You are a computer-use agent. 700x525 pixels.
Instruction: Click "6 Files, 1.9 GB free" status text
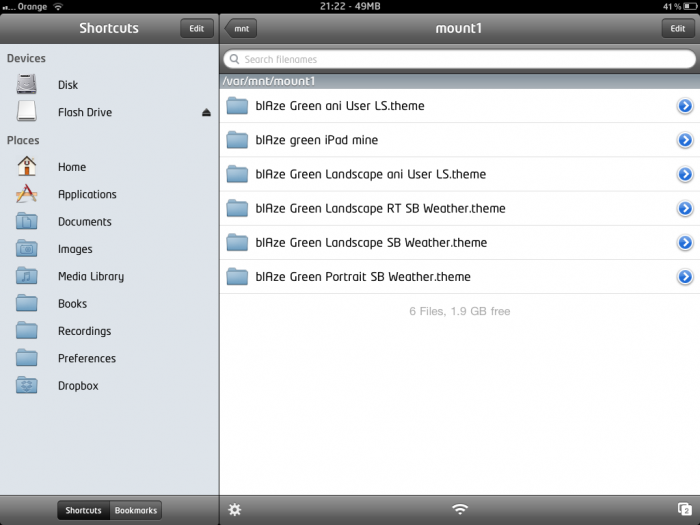[460, 311]
